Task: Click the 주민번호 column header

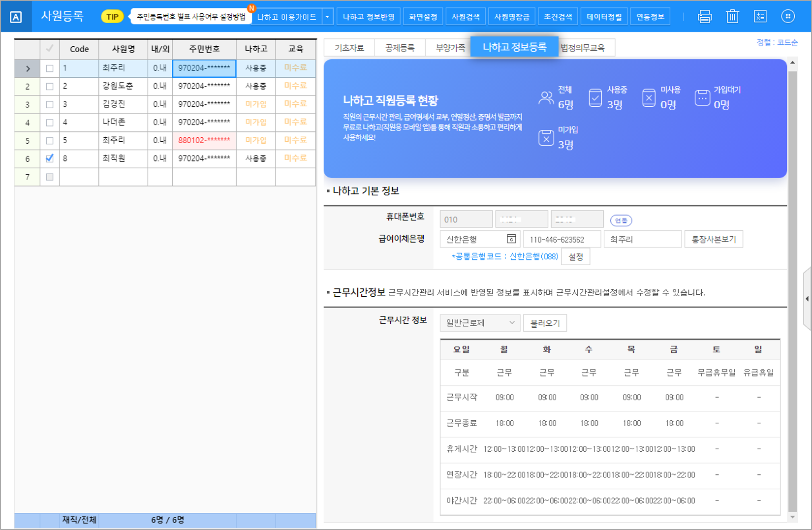Action: tap(204, 49)
